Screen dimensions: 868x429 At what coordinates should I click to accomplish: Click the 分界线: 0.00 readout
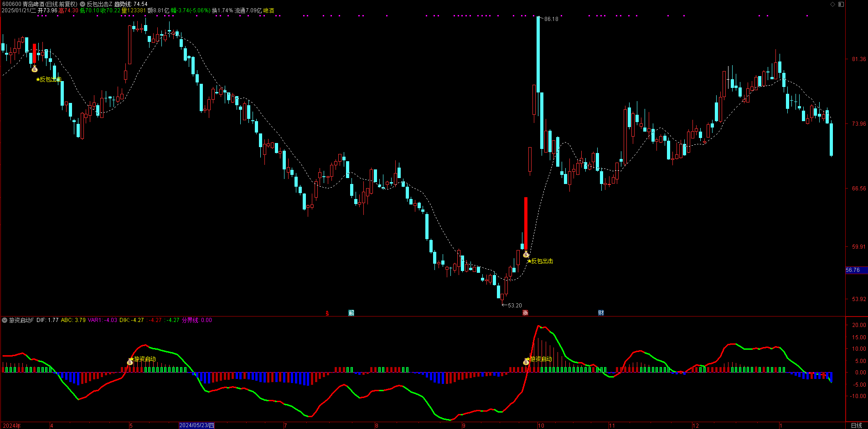[x=197, y=320]
